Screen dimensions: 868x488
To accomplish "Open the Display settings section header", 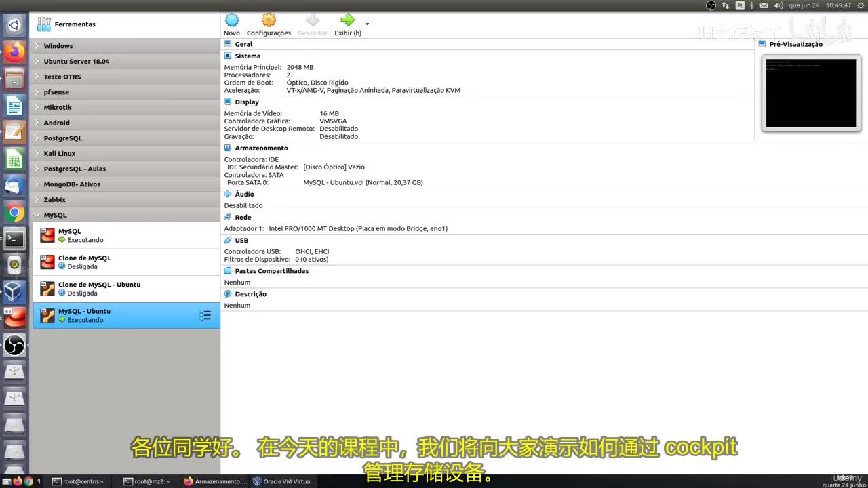I will point(247,102).
